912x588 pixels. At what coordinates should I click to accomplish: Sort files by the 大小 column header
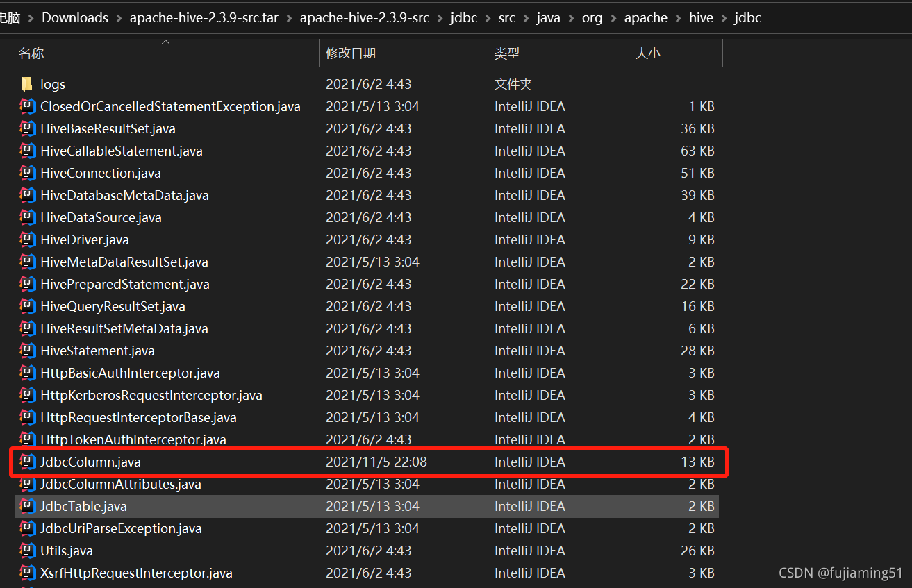point(647,53)
